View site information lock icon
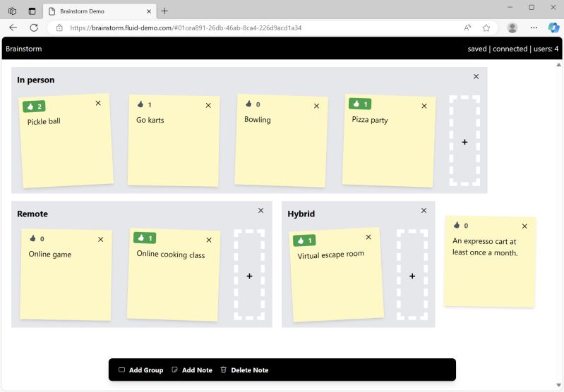The image size is (564, 392). (x=59, y=27)
